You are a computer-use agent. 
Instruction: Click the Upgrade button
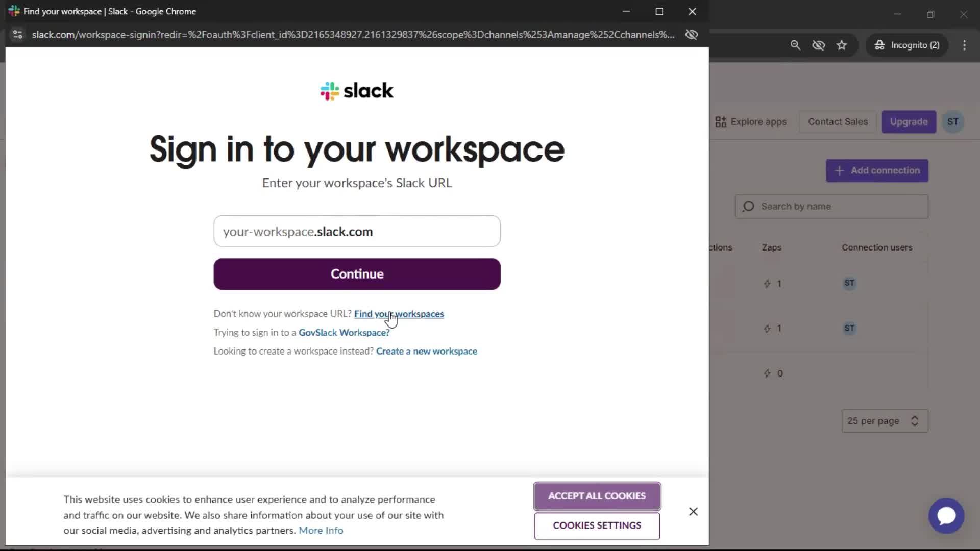tap(909, 122)
